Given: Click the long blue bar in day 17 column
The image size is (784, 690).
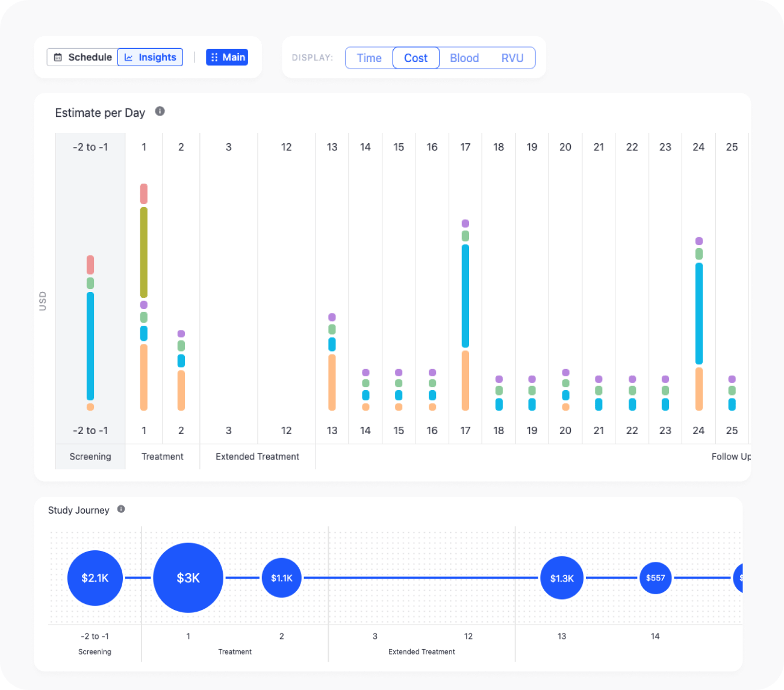Looking at the screenshot, I should coord(465,296).
